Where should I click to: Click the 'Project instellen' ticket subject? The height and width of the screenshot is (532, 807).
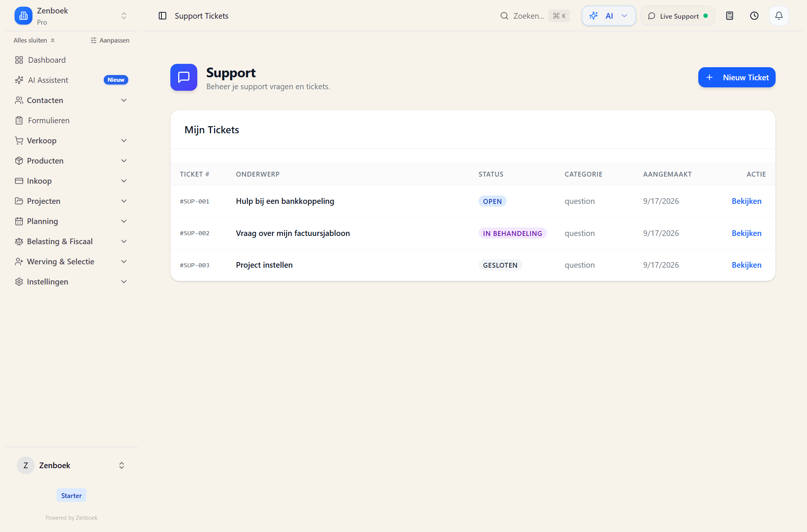264,265
